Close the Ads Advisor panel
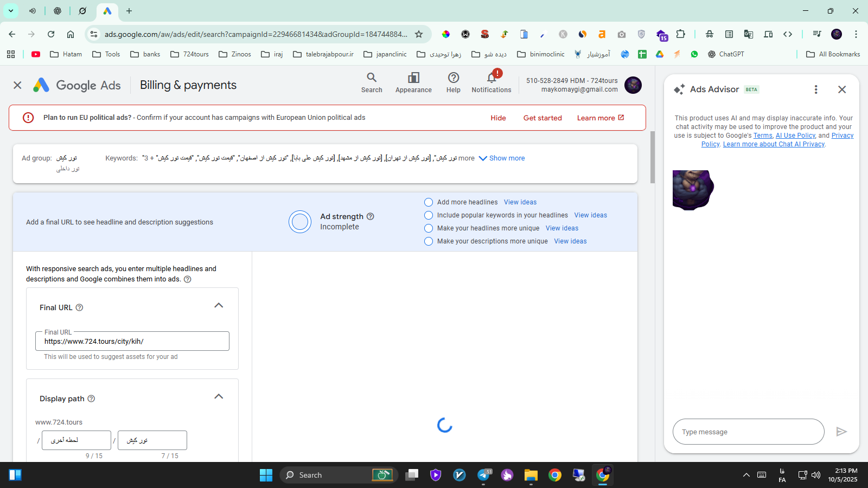This screenshot has height=488, width=868. 841,89
